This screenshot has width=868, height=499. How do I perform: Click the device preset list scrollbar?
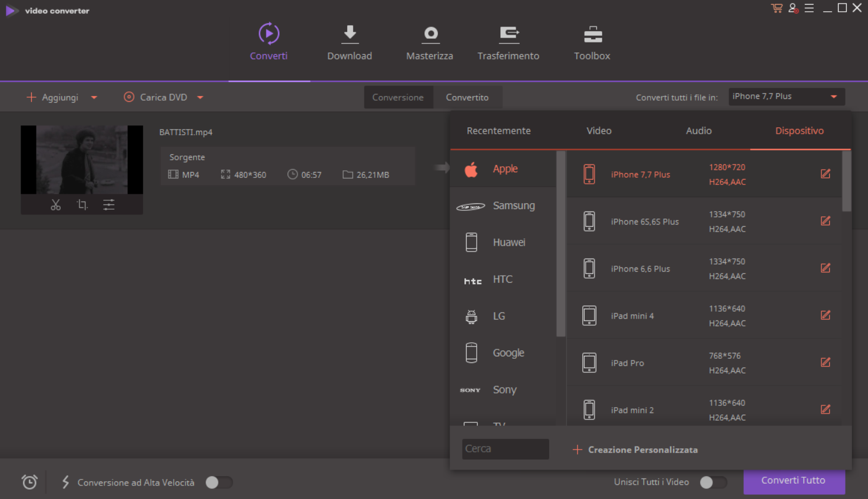(x=847, y=181)
